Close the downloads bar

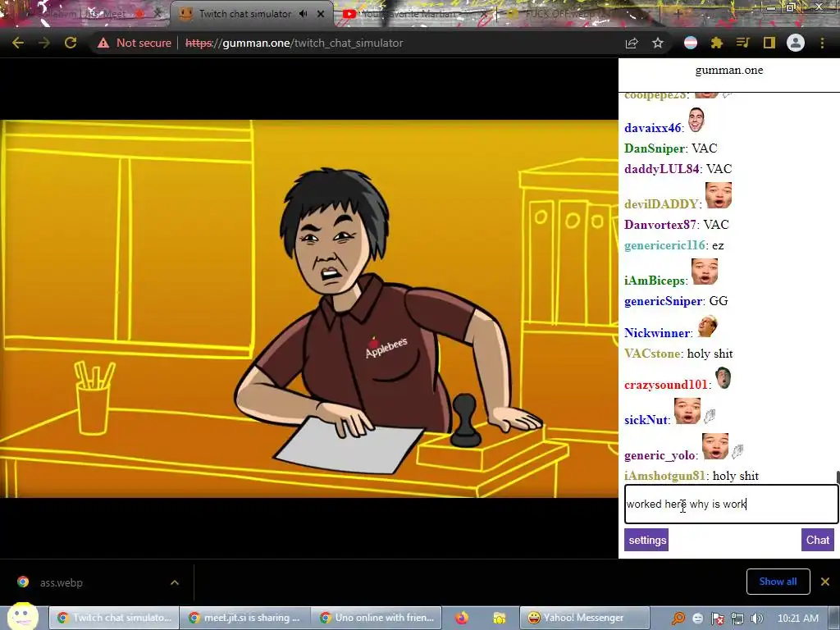(825, 582)
